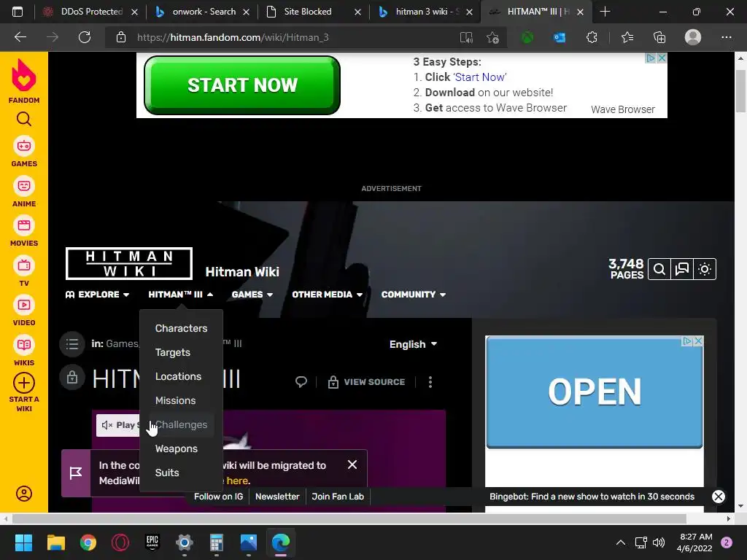
Task: Go back with the browser back arrow
Action: coord(20,37)
